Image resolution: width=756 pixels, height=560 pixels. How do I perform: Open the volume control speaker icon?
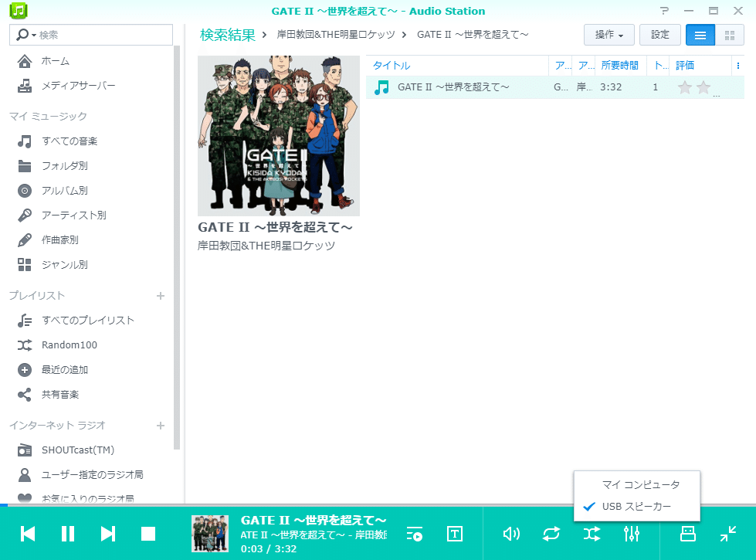[x=511, y=534]
